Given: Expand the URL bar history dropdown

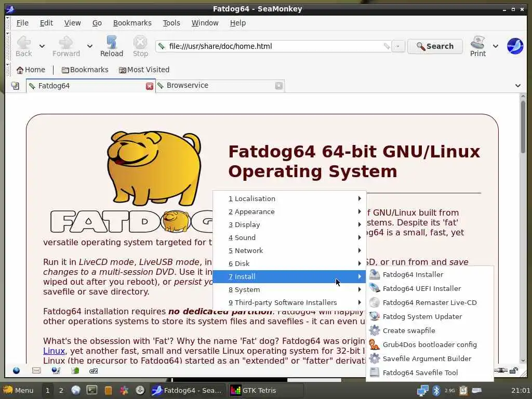Looking at the screenshot, I should [x=398, y=46].
